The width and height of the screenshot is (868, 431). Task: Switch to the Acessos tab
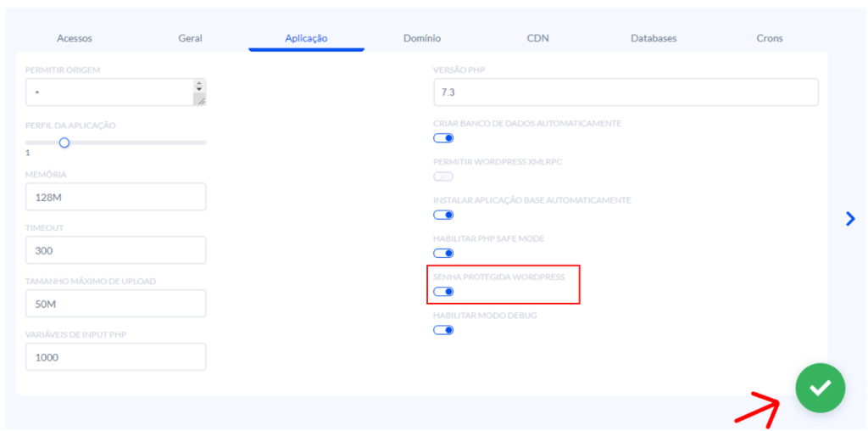pyautogui.click(x=75, y=38)
